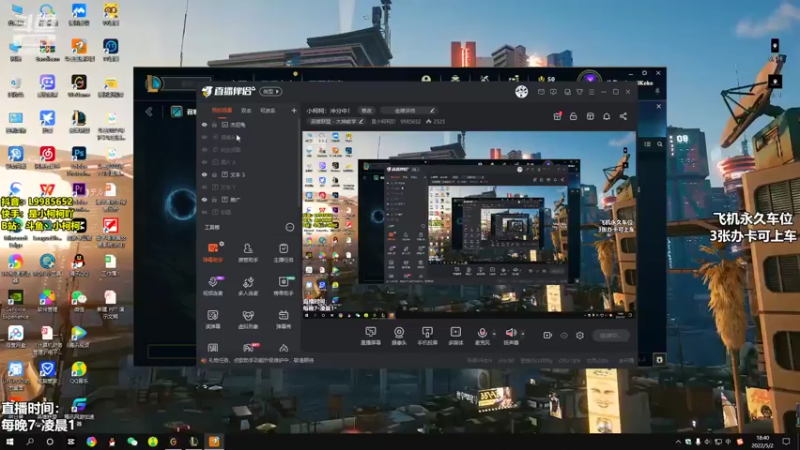Open streaming settings gear icon

(x=580, y=335)
